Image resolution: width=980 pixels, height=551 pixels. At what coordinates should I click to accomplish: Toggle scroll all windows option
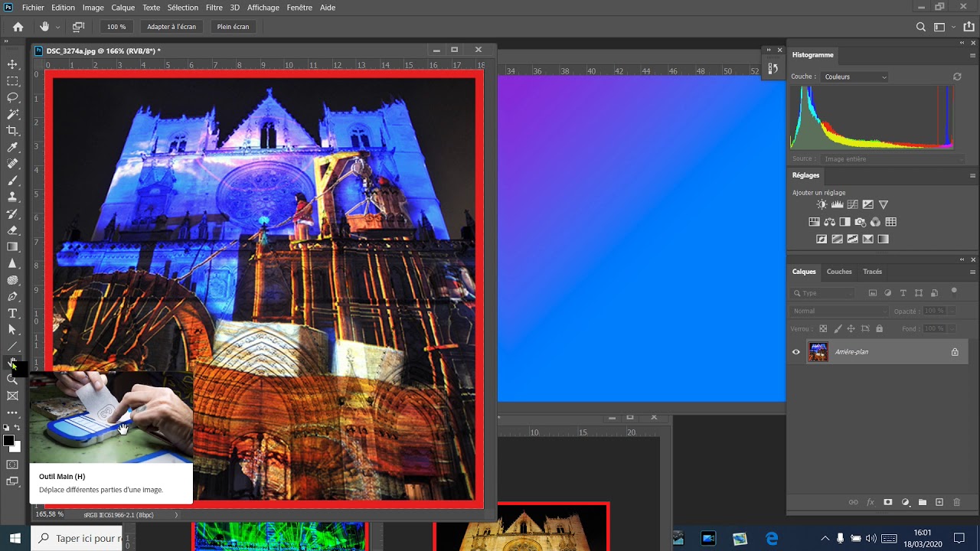(78, 27)
